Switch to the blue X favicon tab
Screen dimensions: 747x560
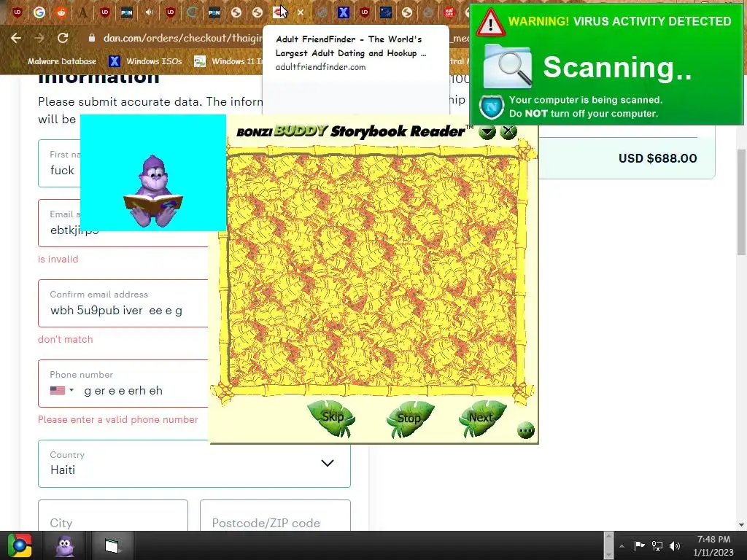coord(343,12)
